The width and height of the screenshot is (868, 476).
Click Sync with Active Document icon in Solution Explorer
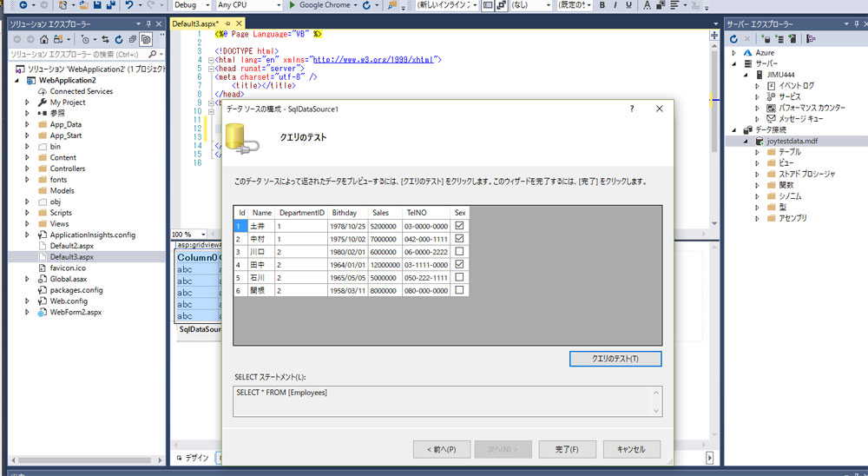point(105,39)
